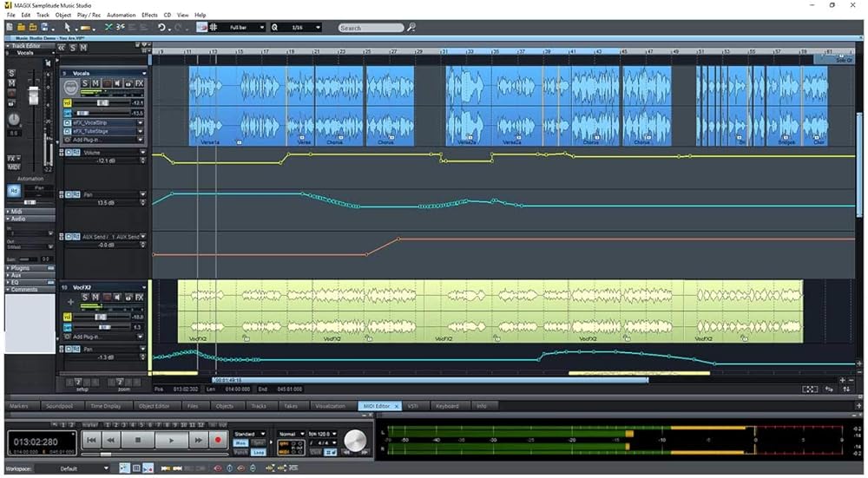Expand the Plugins section in Track Editor
Screen dimensions: 868x478
(x=21, y=269)
